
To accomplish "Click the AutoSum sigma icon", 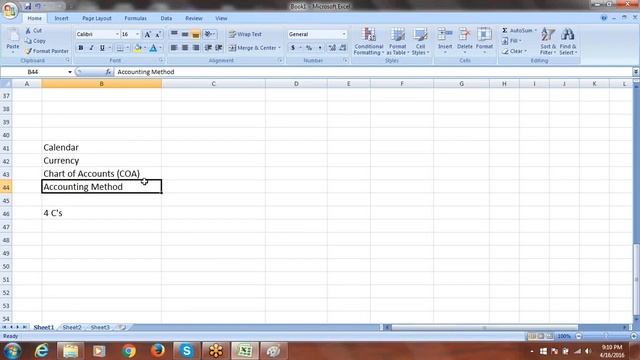I will [505, 31].
